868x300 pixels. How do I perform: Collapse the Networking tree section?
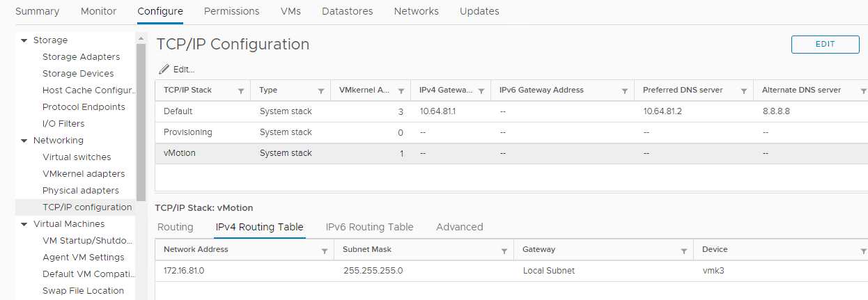point(25,141)
